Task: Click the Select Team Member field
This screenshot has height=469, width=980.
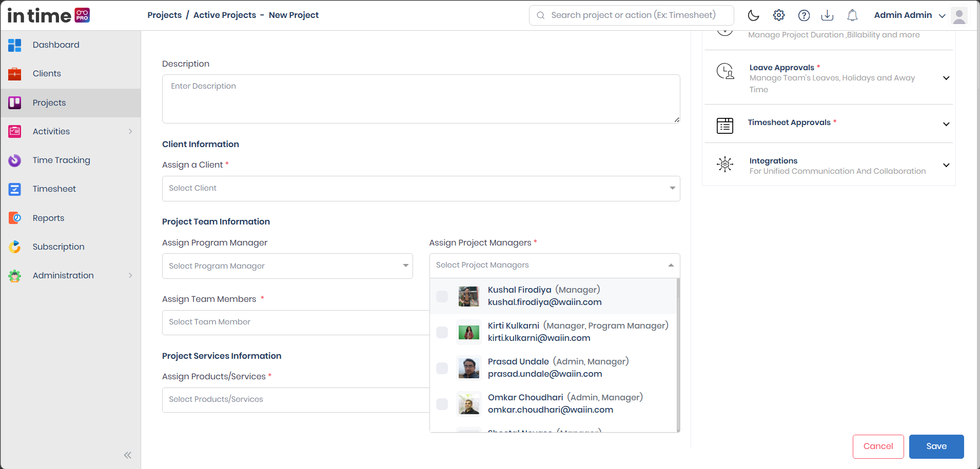Action: (296, 322)
